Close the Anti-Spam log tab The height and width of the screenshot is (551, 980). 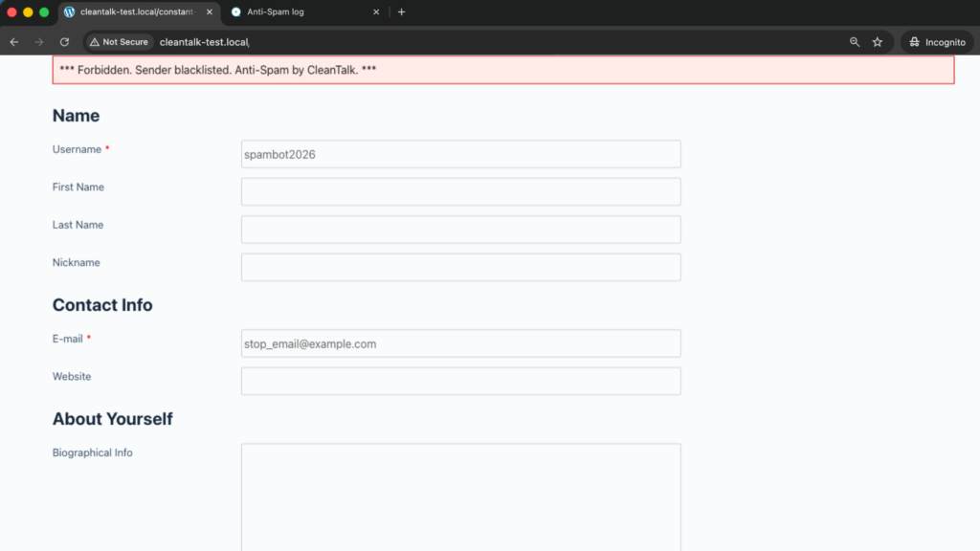coord(376,11)
